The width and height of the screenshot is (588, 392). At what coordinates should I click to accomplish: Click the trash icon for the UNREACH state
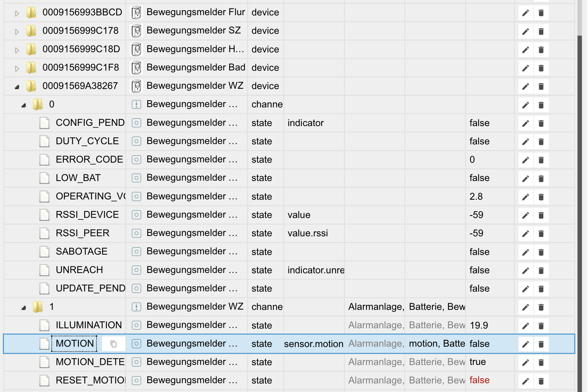pos(541,270)
